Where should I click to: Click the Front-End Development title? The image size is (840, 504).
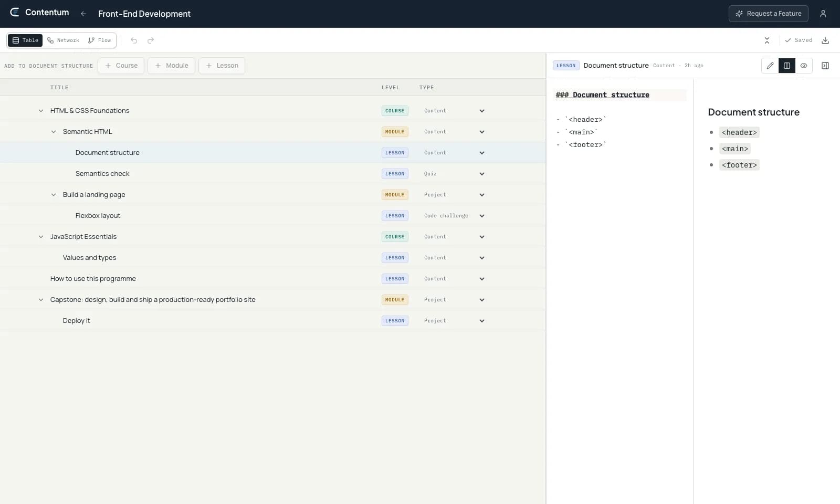[x=144, y=14]
